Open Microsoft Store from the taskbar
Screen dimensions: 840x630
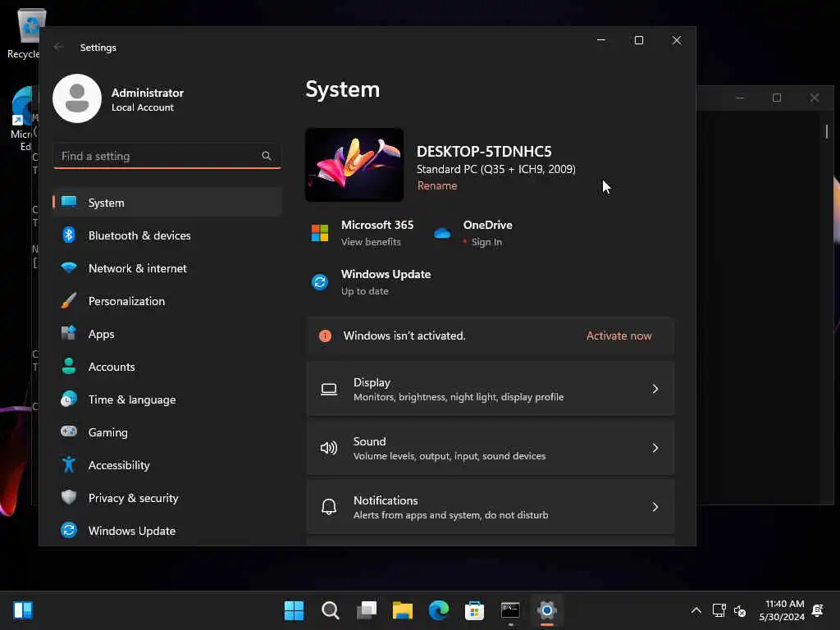[x=475, y=610]
